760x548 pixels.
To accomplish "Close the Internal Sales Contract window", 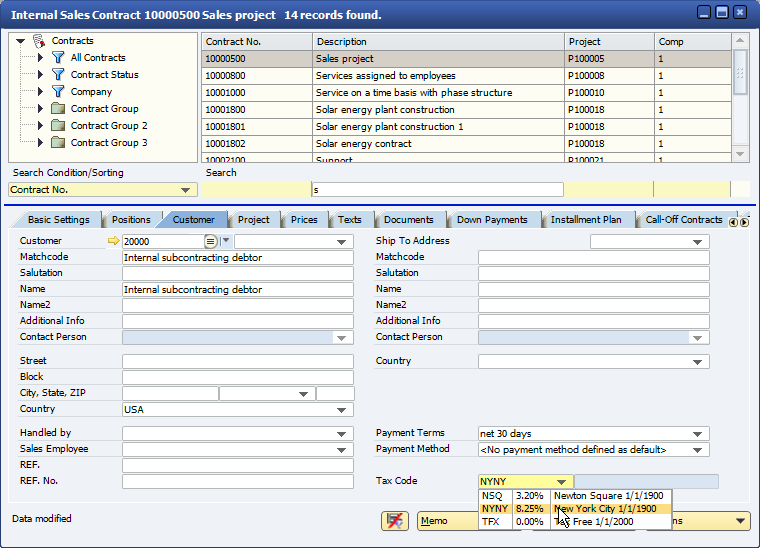I will coord(740,13).
